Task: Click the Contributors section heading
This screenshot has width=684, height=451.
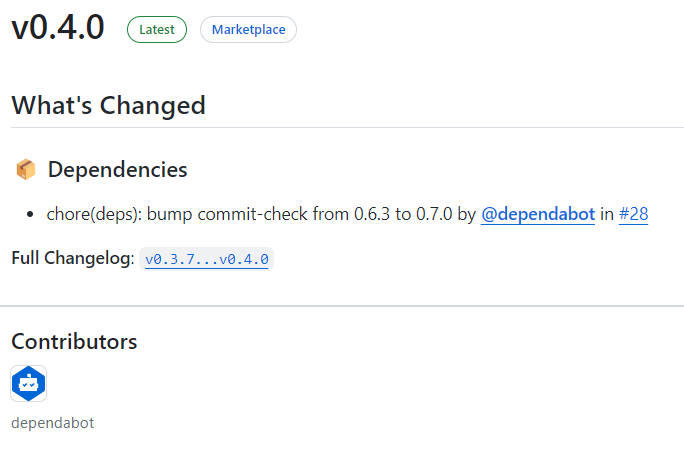Action: coord(74,342)
